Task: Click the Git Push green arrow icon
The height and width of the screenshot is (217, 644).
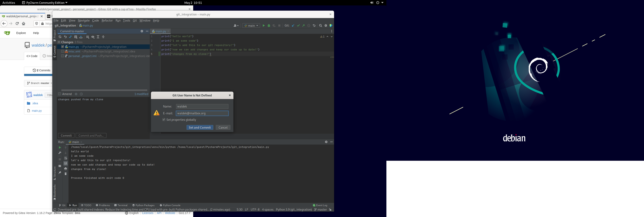Action: tap(303, 26)
